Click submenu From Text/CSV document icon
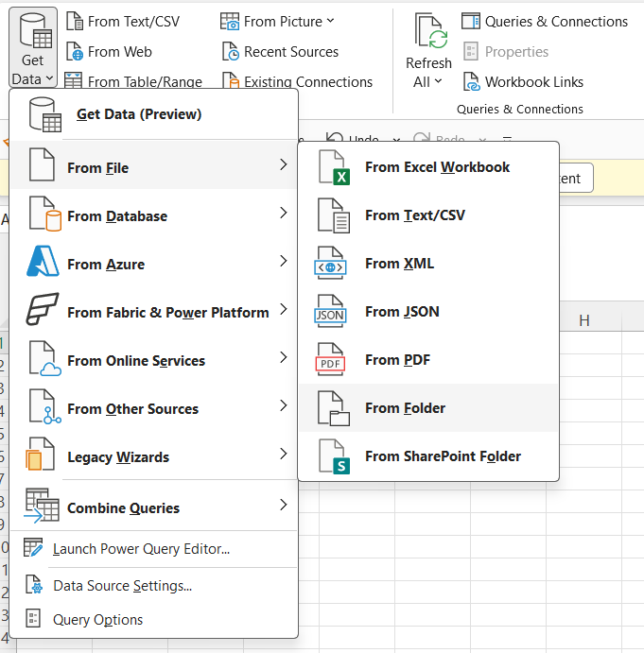This screenshot has height=653, width=644. pos(334,215)
